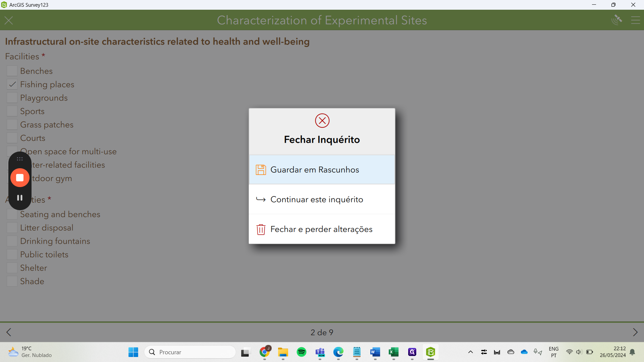Open Excel from the taskbar

click(393, 352)
